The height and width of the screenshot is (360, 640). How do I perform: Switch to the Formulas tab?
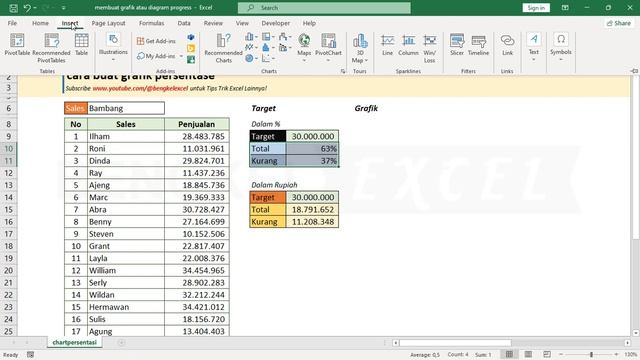pyautogui.click(x=151, y=23)
